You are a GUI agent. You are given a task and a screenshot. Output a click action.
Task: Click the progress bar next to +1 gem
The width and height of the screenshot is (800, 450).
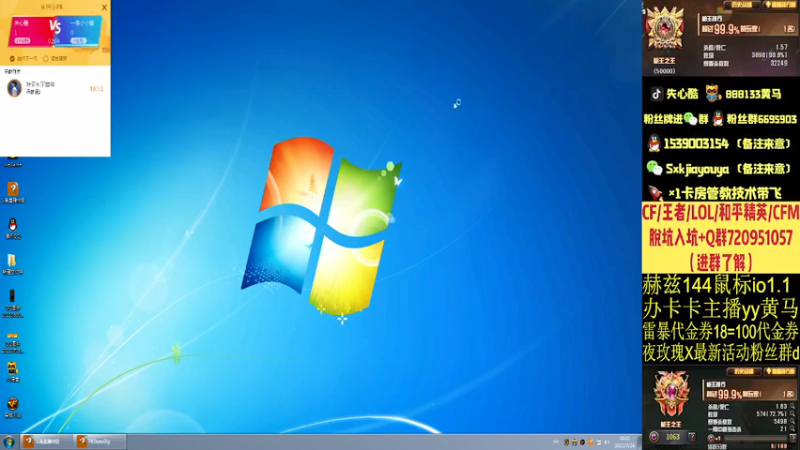coord(756,438)
